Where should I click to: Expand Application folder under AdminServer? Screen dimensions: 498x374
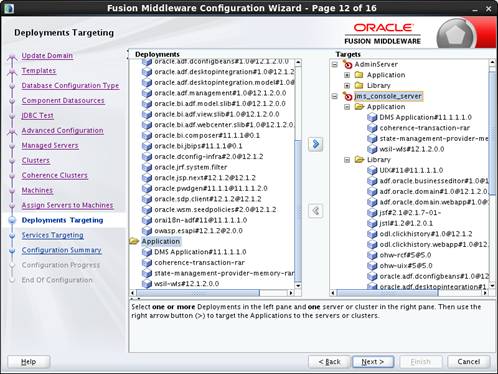pyautogui.click(x=347, y=75)
